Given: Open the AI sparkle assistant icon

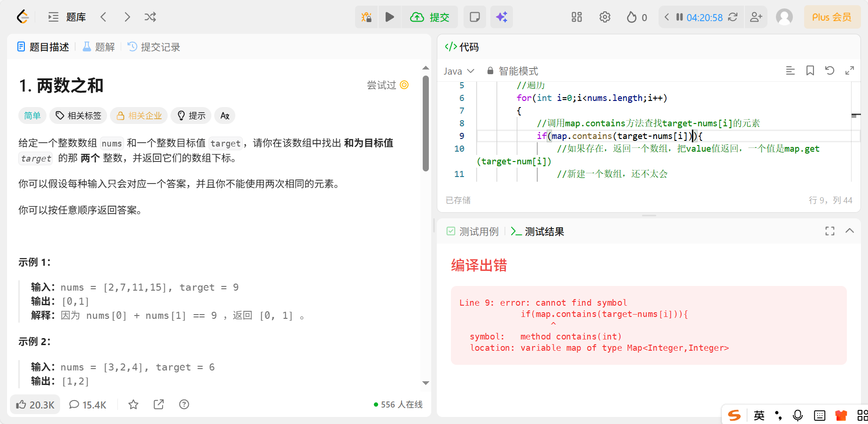Looking at the screenshot, I should coord(502,17).
